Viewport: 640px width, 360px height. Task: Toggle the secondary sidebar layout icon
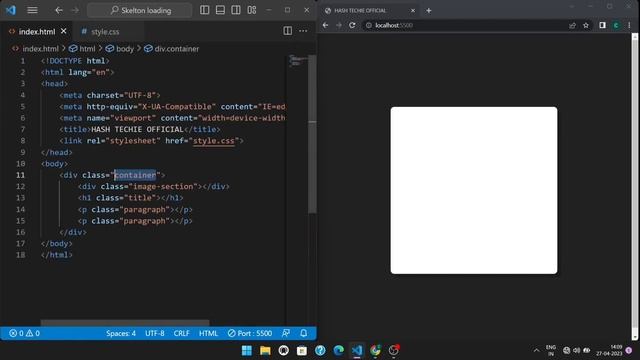coord(236,10)
